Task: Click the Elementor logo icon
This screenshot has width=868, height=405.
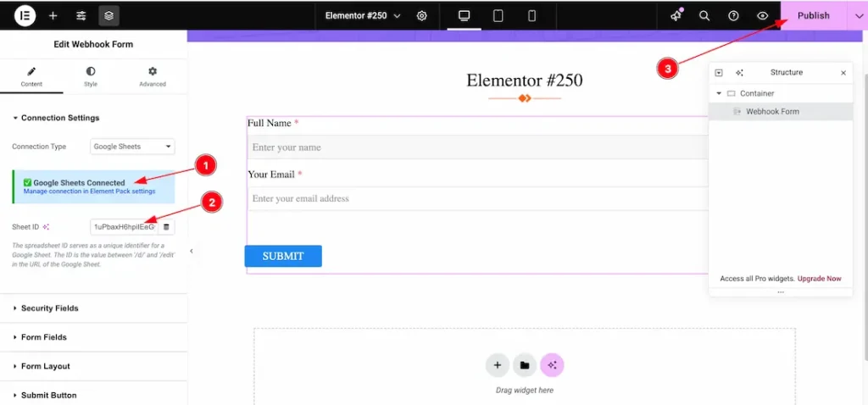Action: (25, 15)
